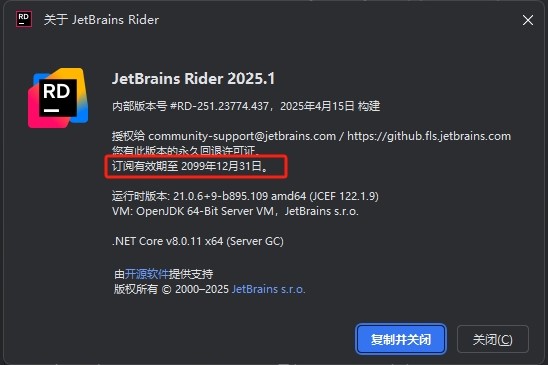Click the small RD icon in title bar
The height and width of the screenshot is (365, 548).
pos(24,19)
